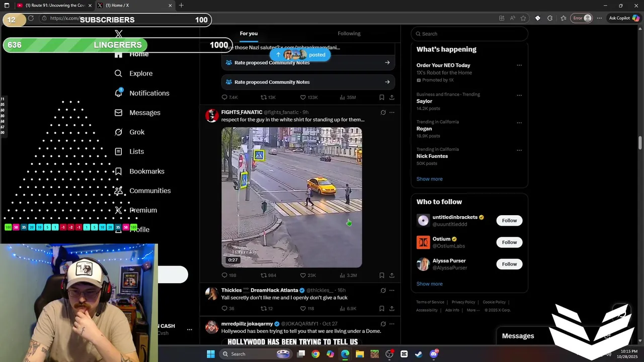This screenshot has width=644, height=362.
Task: Open Grok icon on mrredpillz post
Action: click(x=383, y=324)
